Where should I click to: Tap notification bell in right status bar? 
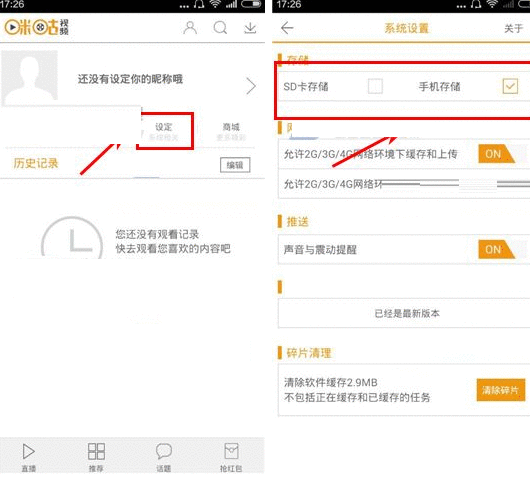(x=476, y=4)
